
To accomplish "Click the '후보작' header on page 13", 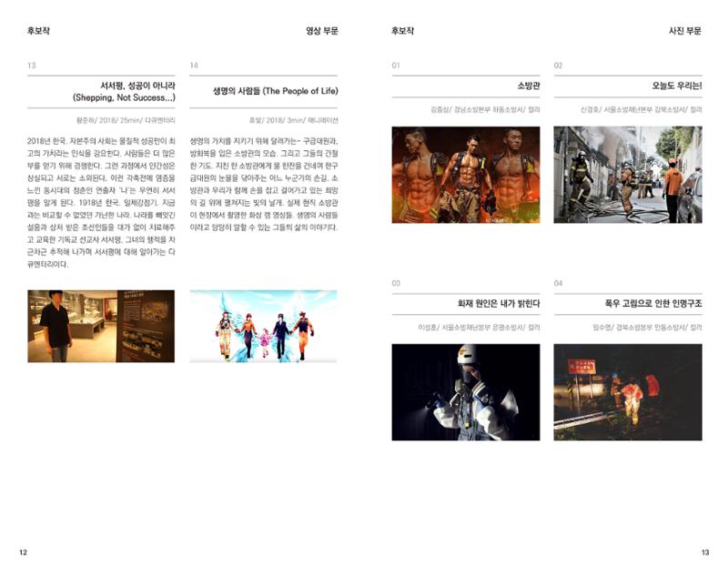I will [x=402, y=31].
